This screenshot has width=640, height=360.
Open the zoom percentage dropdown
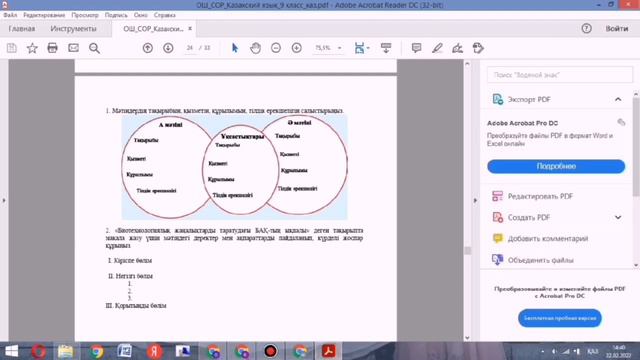point(339,48)
